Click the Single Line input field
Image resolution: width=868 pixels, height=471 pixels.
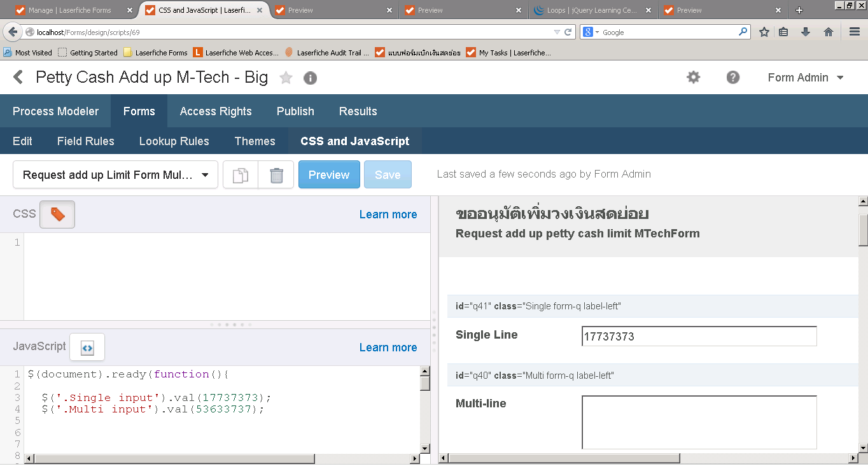click(x=699, y=336)
